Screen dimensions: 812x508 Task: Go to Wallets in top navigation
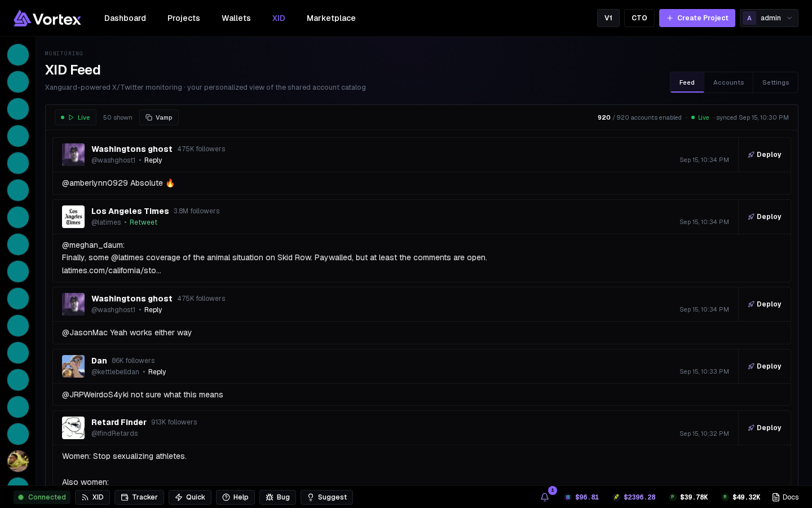tap(236, 18)
